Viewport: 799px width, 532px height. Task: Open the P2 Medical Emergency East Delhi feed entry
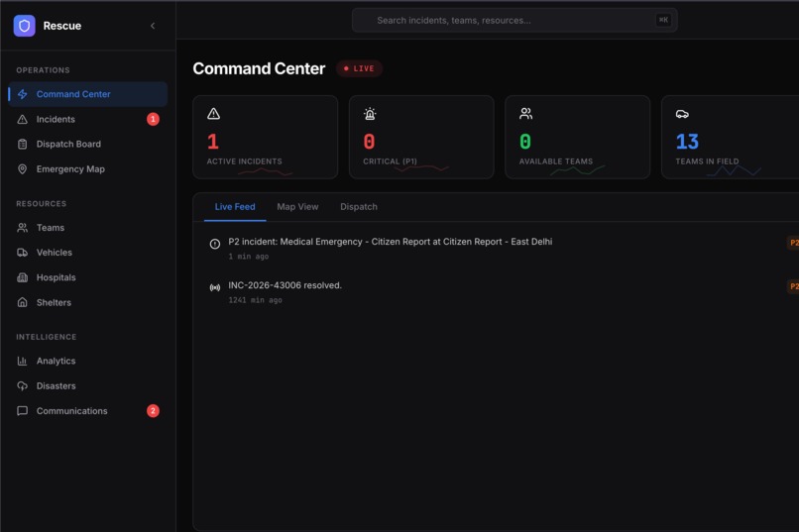[x=501, y=249]
